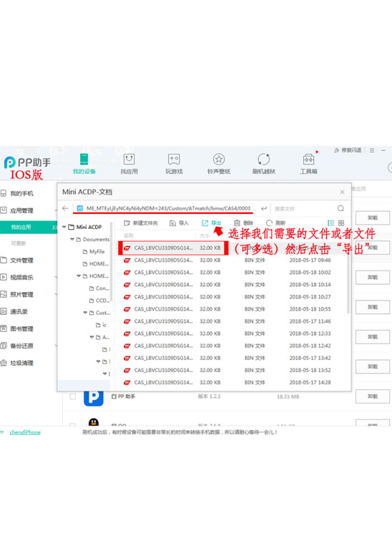Viewport: 392px width, 556px height.
Task: Sort by the 大小 column header
Action: [205, 235]
